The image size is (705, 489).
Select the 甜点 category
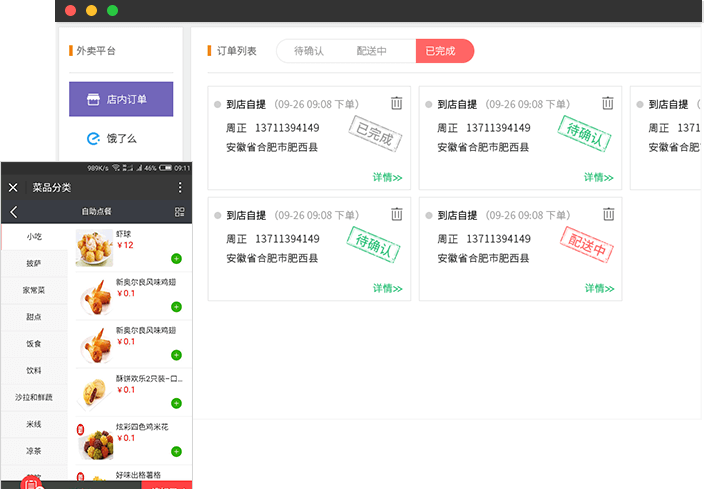[x=35, y=317]
